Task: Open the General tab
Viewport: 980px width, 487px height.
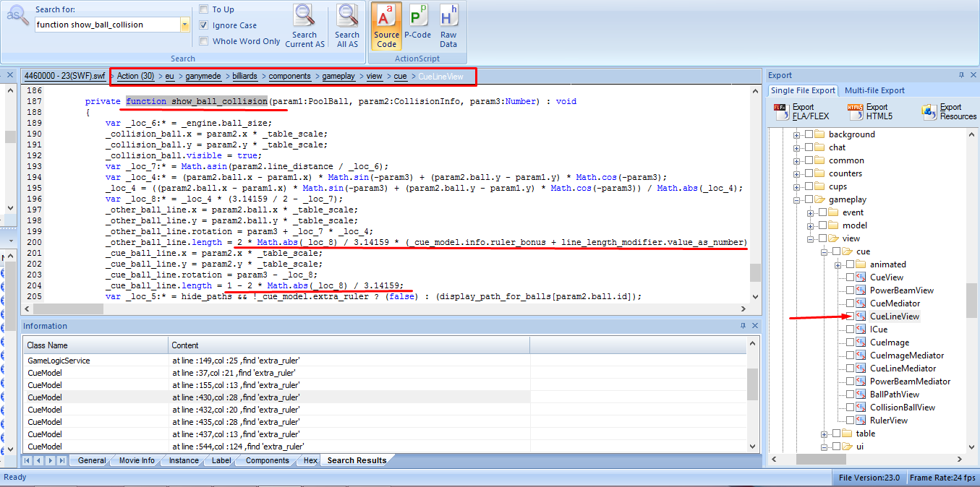Action: [92, 460]
